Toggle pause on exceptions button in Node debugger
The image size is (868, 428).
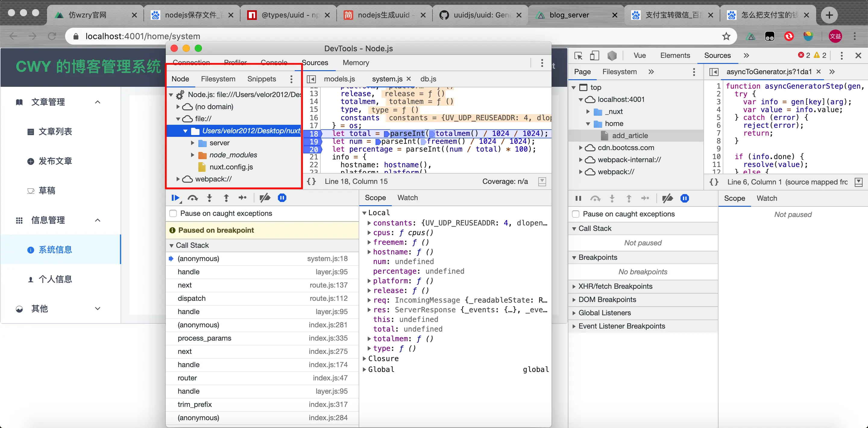click(x=282, y=198)
